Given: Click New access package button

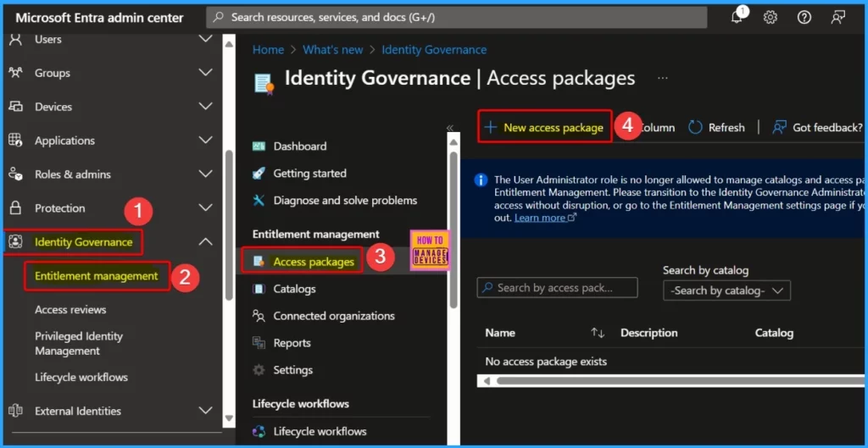Looking at the screenshot, I should tap(545, 128).
